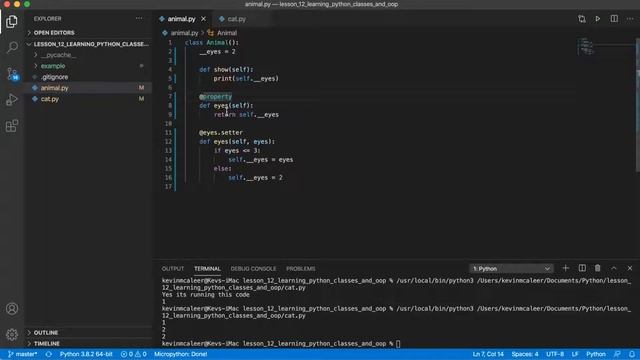Open editor more actions ellipsis

(x=630, y=19)
